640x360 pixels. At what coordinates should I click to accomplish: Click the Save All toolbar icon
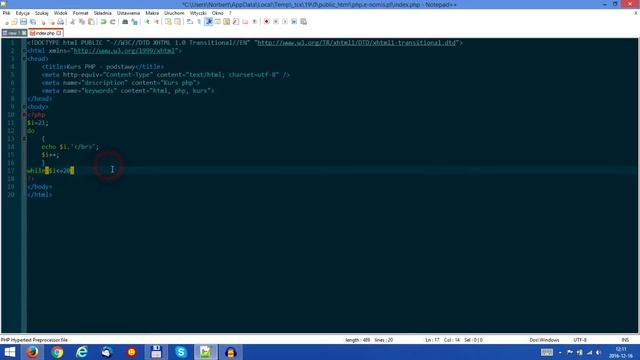tap(33, 22)
